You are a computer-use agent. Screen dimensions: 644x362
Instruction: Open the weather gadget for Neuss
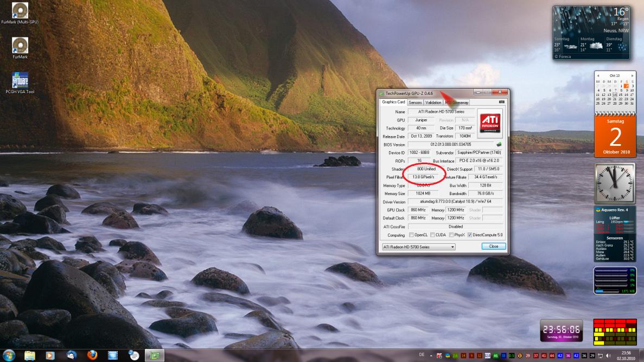[591, 33]
